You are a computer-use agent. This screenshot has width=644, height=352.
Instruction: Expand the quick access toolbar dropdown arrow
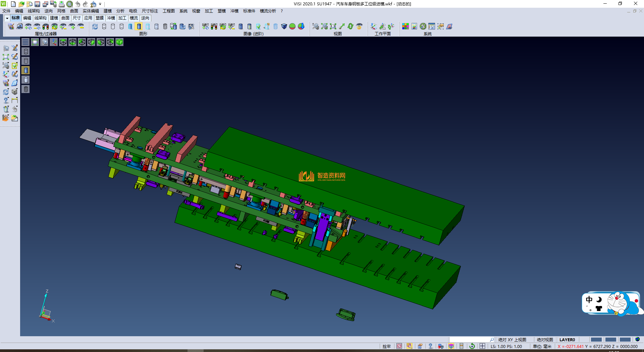(x=100, y=4)
